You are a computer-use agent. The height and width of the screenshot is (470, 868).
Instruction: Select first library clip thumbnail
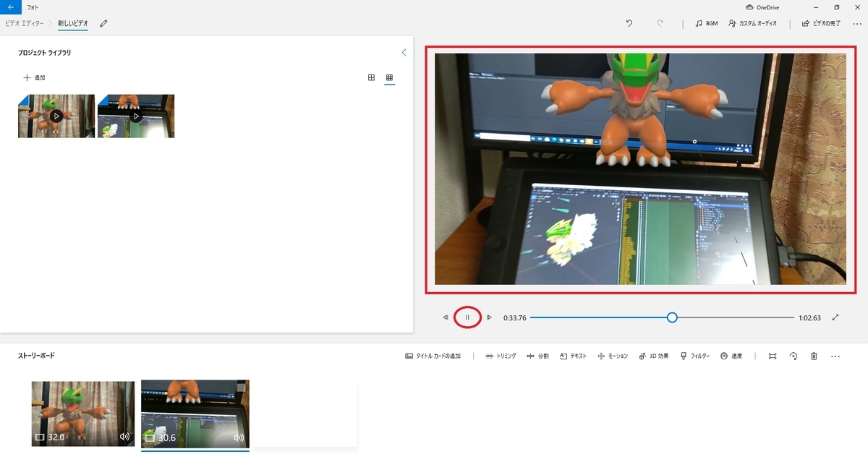point(56,116)
